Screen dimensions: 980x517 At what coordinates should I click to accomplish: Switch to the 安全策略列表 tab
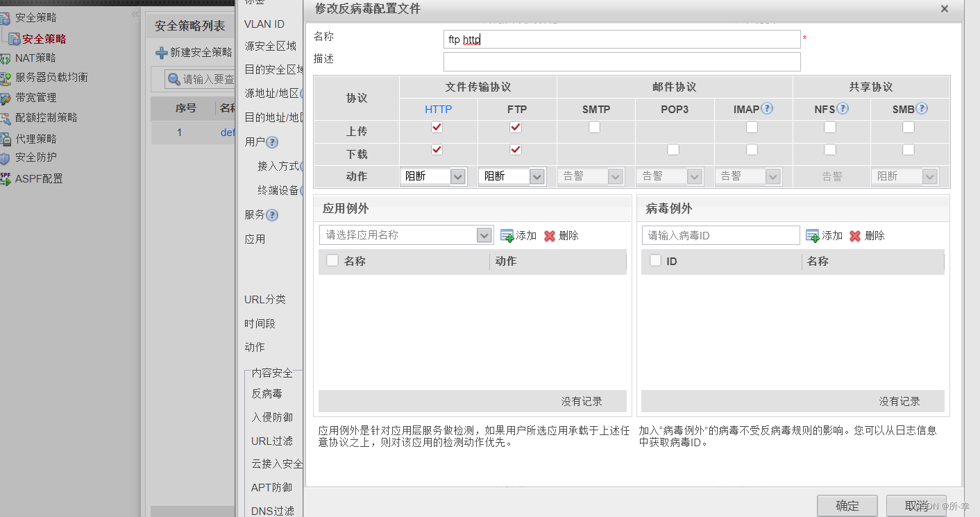coord(190,26)
